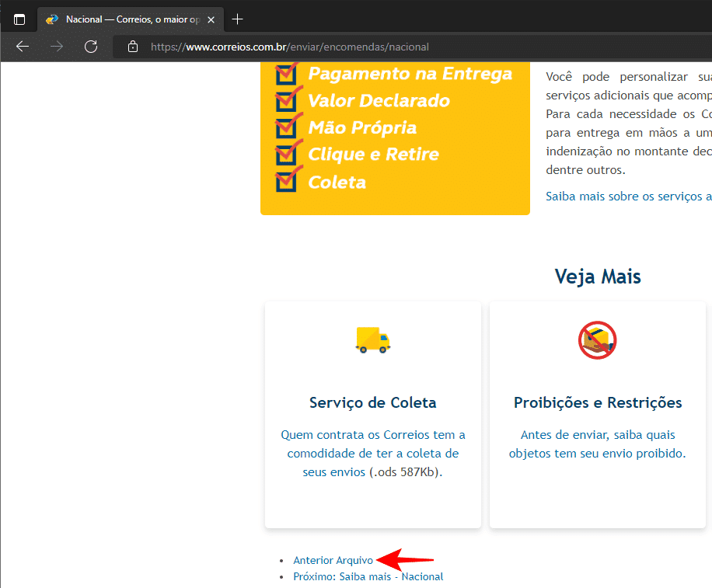
Task: Focus the address bar URL
Action: 290,47
